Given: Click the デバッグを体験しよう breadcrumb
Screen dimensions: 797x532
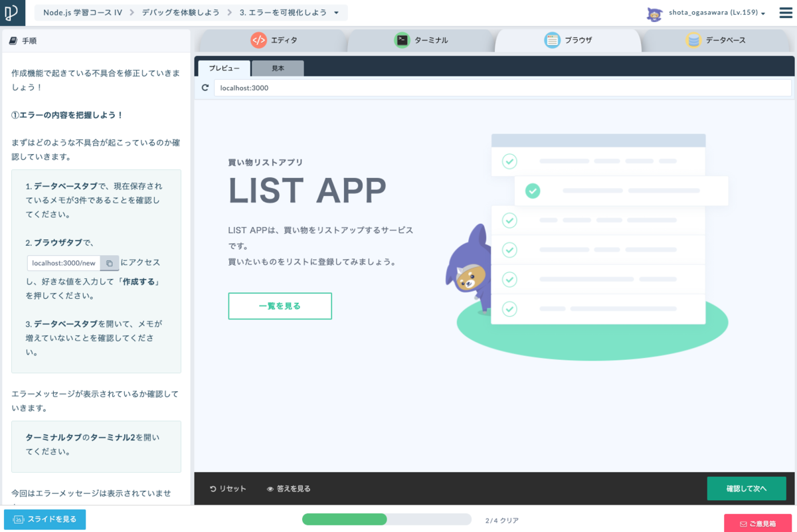Looking at the screenshot, I should 180,13.
